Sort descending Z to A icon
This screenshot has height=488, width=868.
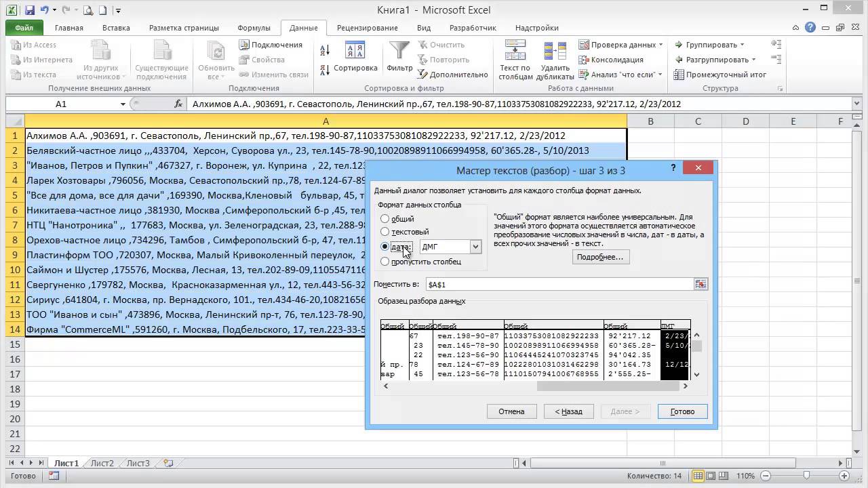click(x=324, y=68)
